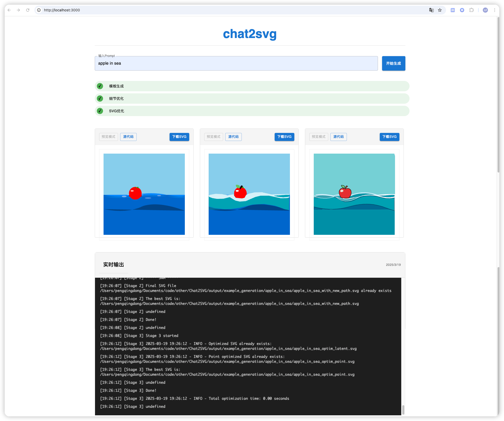The width and height of the screenshot is (504, 421).
Task: Open the browser profile avatar
Action: click(485, 10)
